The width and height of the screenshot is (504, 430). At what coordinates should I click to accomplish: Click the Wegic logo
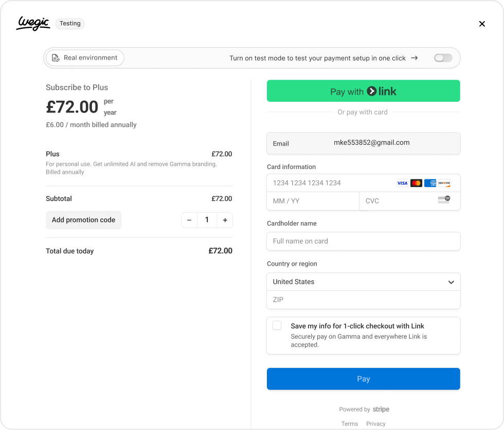pos(33,23)
